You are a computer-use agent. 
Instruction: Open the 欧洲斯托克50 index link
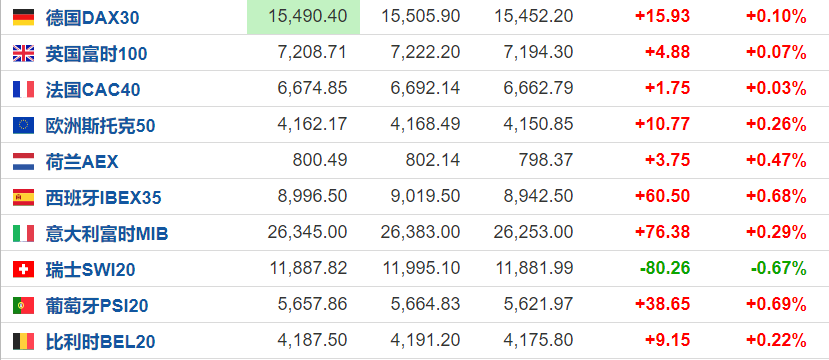pyautogui.click(x=100, y=126)
